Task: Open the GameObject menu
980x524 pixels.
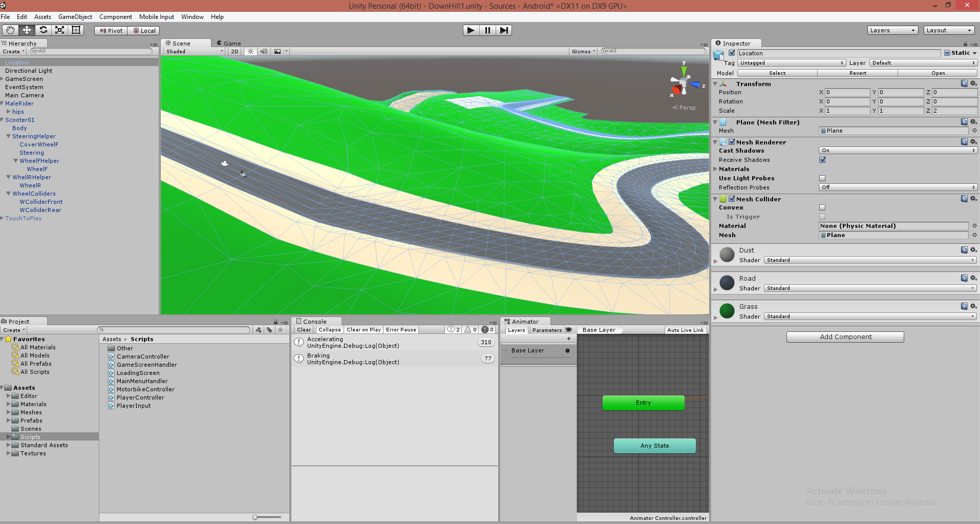Action: tap(75, 17)
